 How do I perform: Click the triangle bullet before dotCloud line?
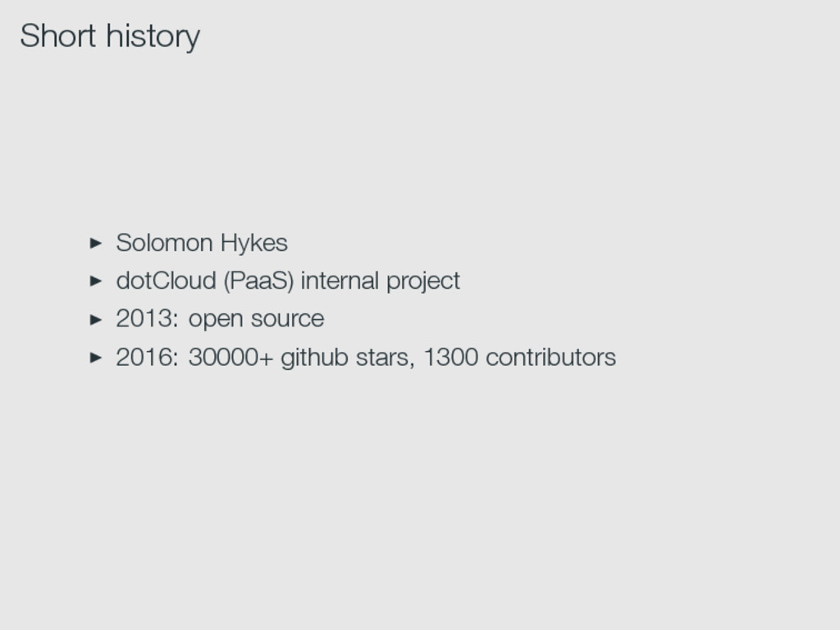click(96, 281)
